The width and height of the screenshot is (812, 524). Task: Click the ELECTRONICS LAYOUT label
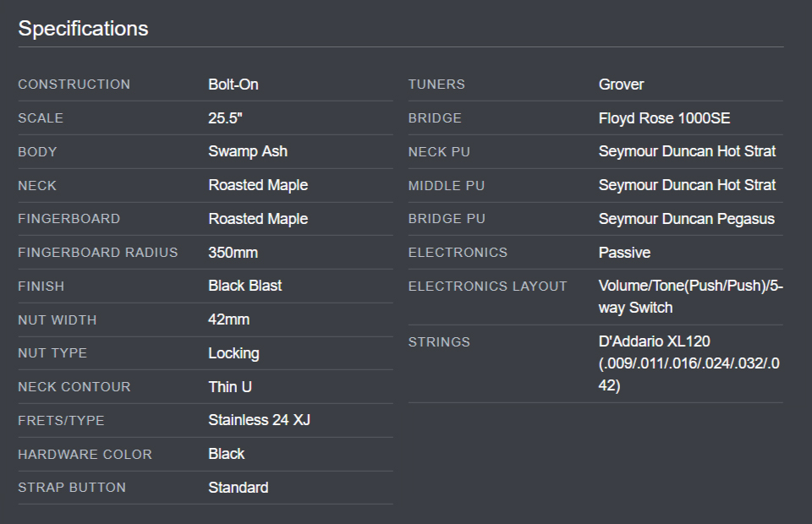(487, 286)
